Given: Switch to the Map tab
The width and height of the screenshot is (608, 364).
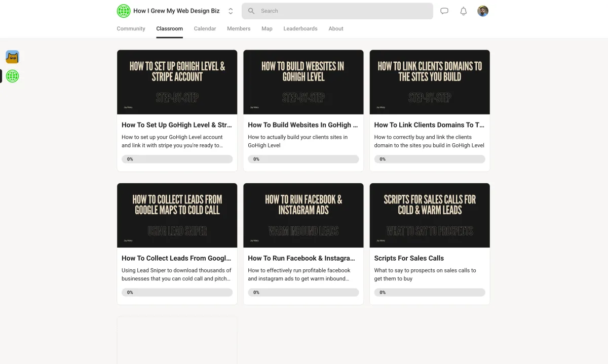Looking at the screenshot, I should (267, 29).
